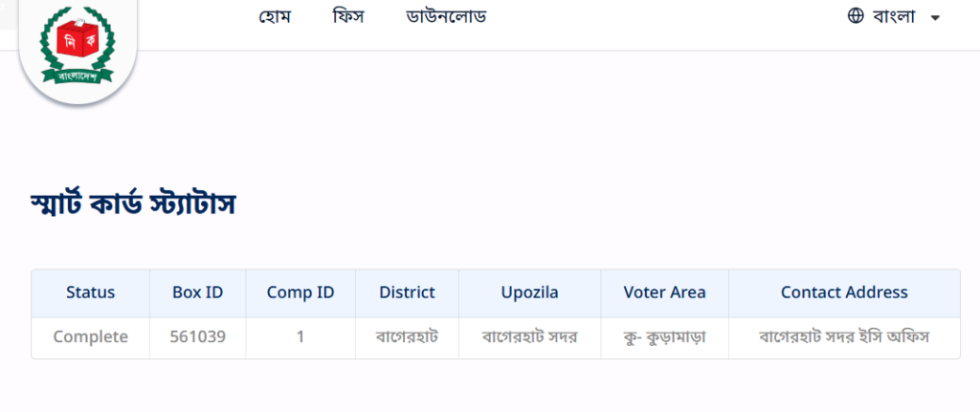Click the Status column header

(90, 293)
